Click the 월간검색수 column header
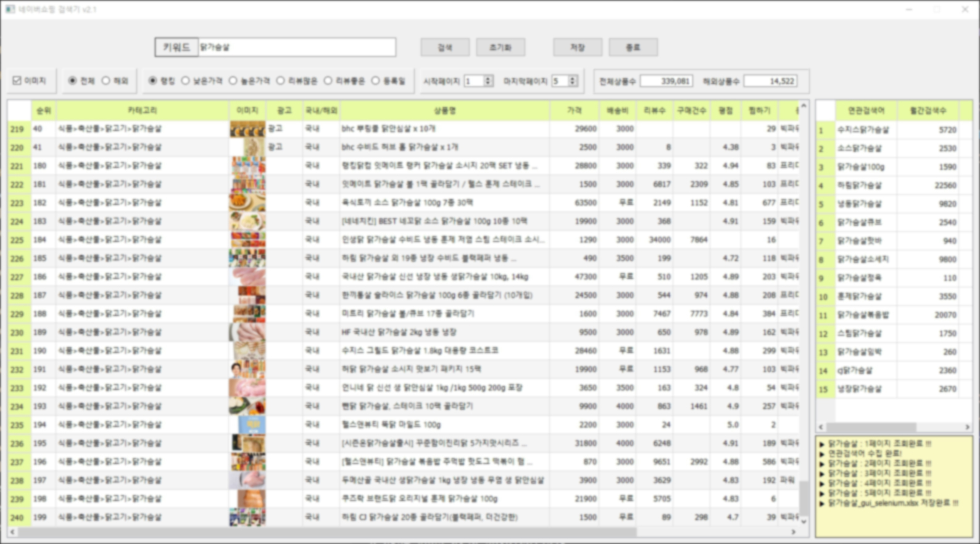Screen dimensions: 980x544 928,110
